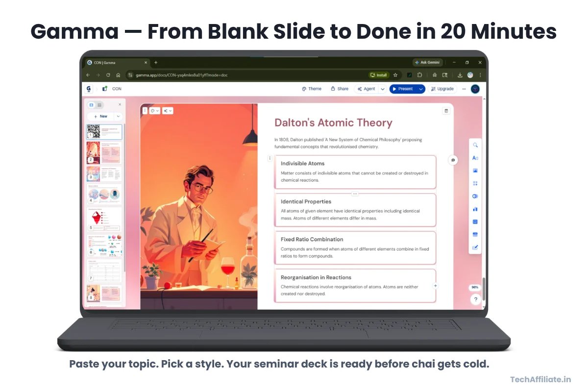Viewport: 588px width, 392px height.
Task: Click the 90% zoom level control
Action: [x=474, y=287]
